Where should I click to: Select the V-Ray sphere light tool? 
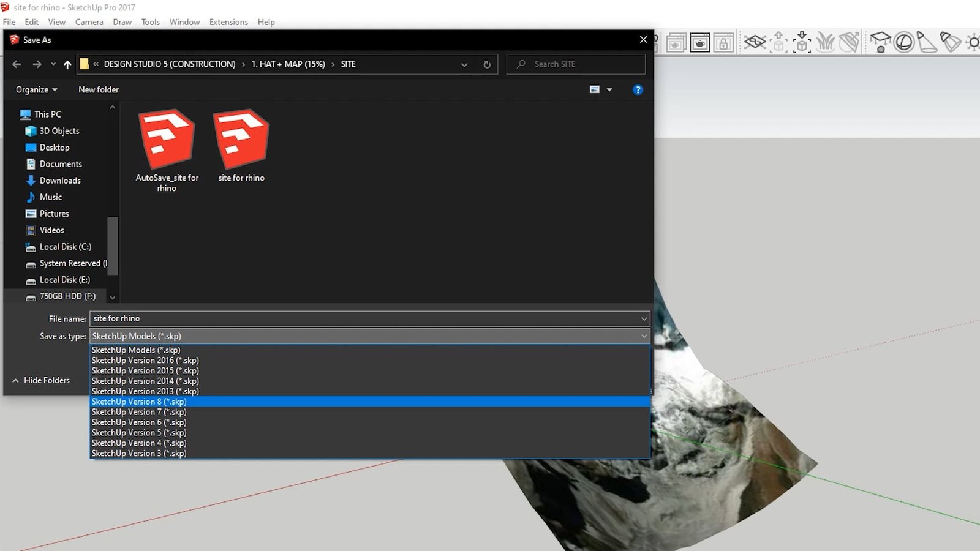pyautogui.click(x=904, y=42)
